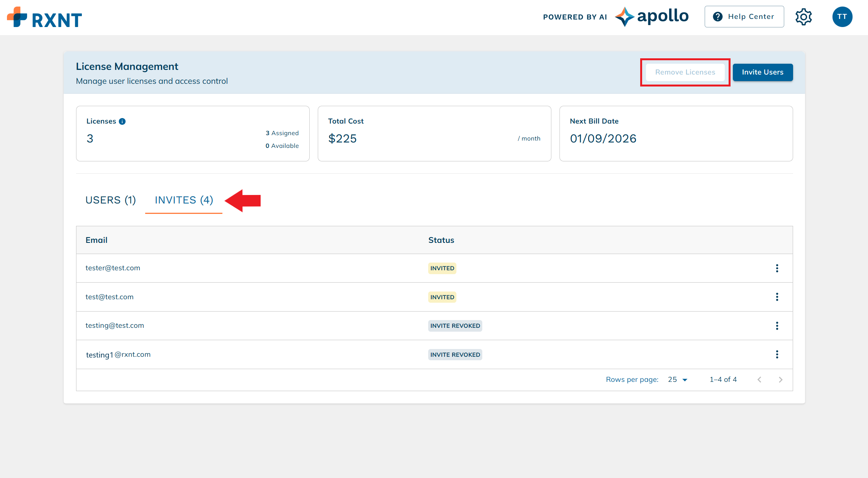Click the Licenses info icon
The width and height of the screenshot is (868, 478).
[122, 121]
